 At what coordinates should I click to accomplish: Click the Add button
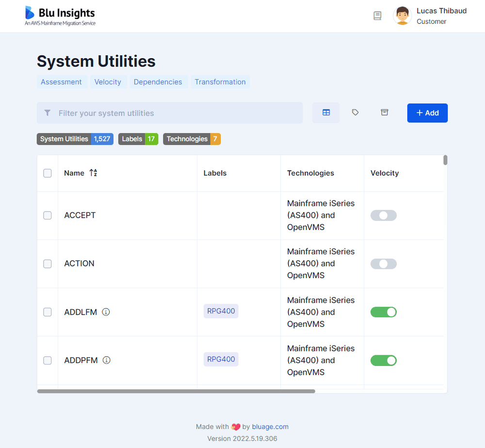pyautogui.click(x=427, y=113)
